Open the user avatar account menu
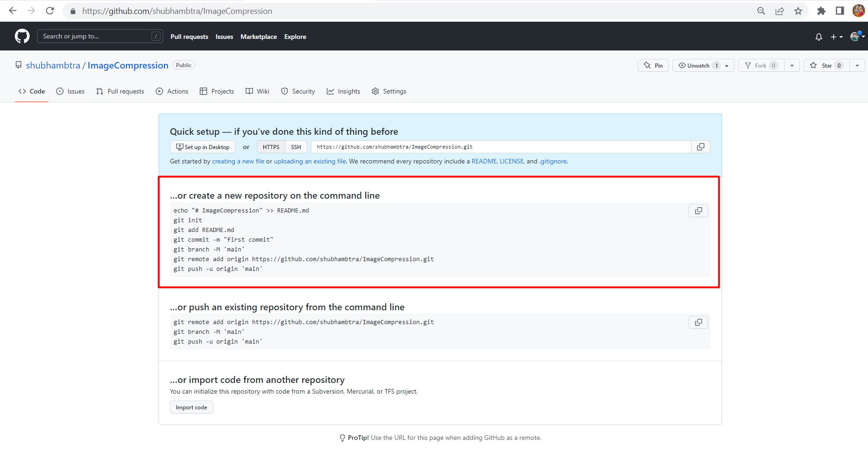 point(857,36)
